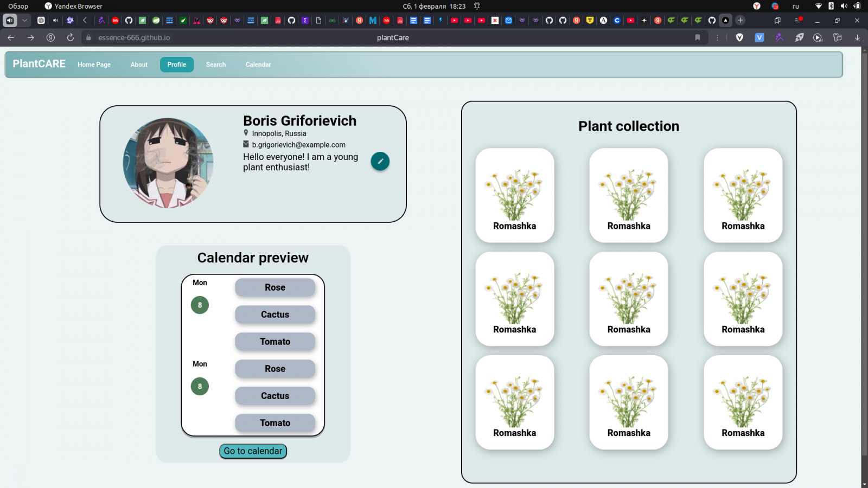Screen dimensions: 868x488
Task: Switch keyboard layout via ru indicator
Action: [796, 6]
